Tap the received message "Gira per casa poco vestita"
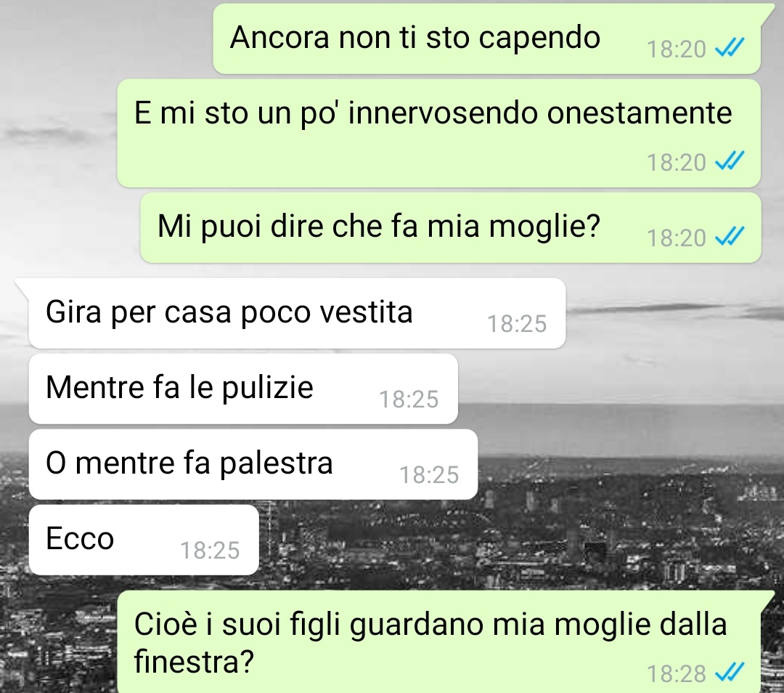 [x=297, y=313]
